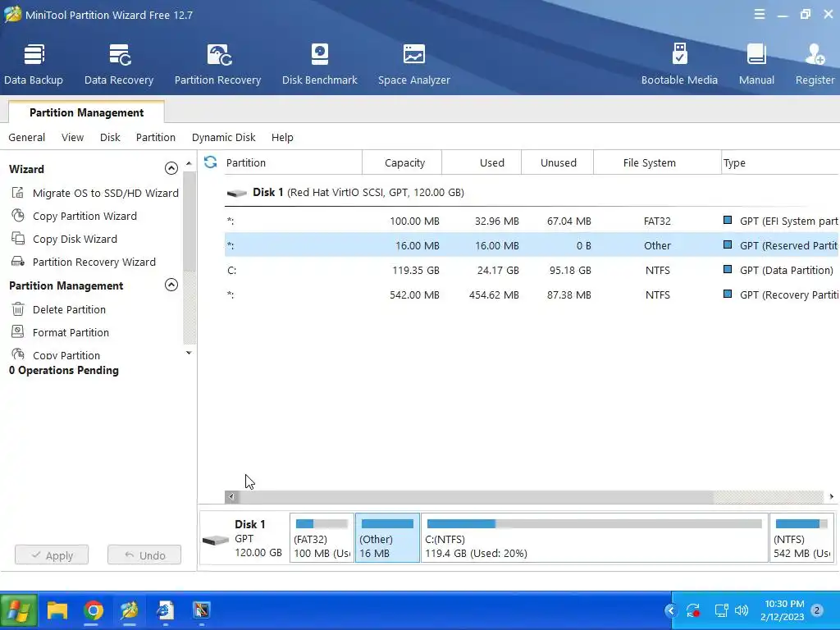Viewport: 840px width, 630px height.
Task: Click the Register icon
Action: pos(815,55)
